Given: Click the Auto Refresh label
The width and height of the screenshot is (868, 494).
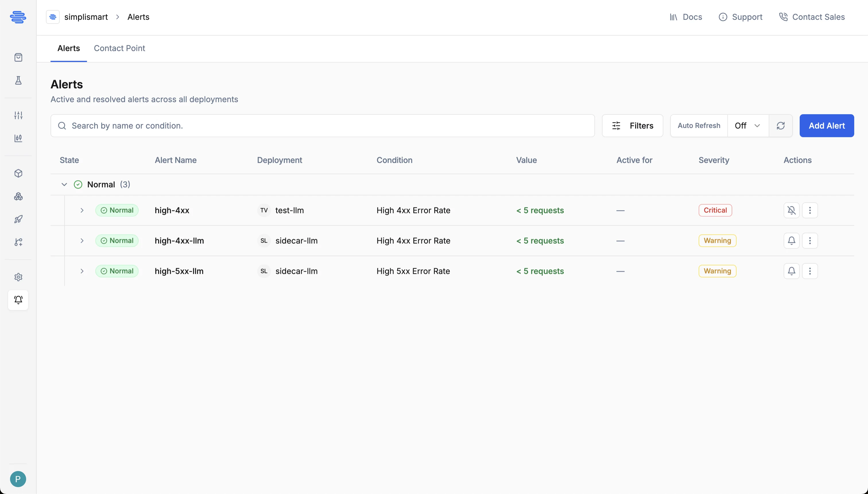Looking at the screenshot, I should tap(699, 126).
